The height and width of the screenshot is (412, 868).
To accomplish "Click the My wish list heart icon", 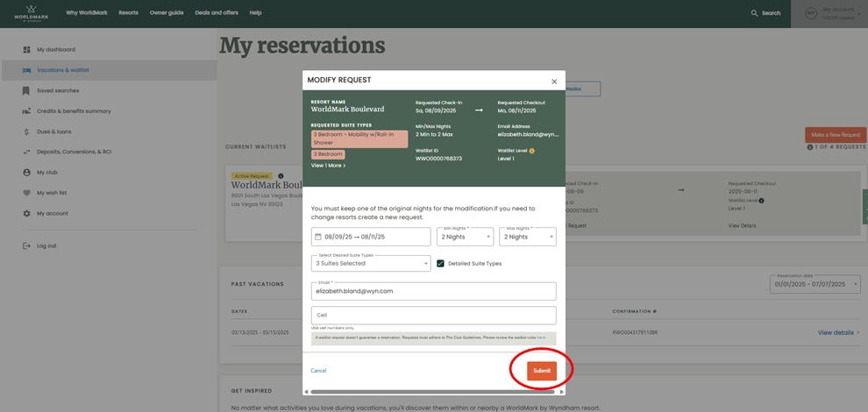I will point(26,193).
